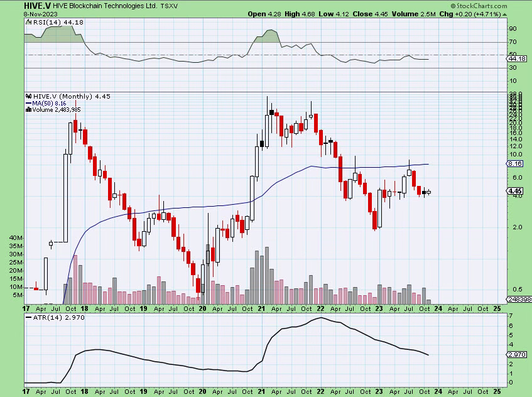The height and width of the screenshot is (397, 532).
Task: Click the blue MA(50) line marker
Action: pyautogui.click(x=28, y=103)
